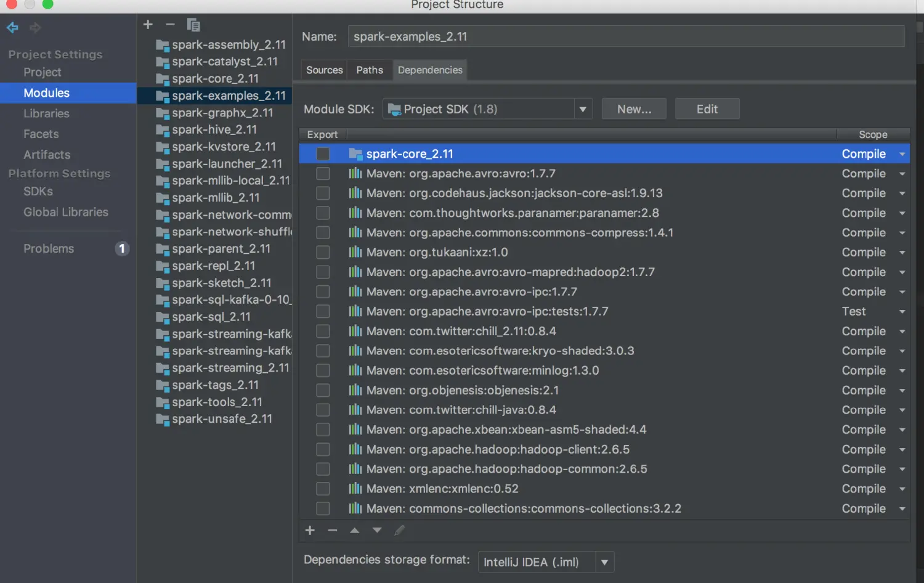This screenshot has height=583, width=924.
Task: Open scope dropdown for jackson-core-asl row
Action: point(902,194)
